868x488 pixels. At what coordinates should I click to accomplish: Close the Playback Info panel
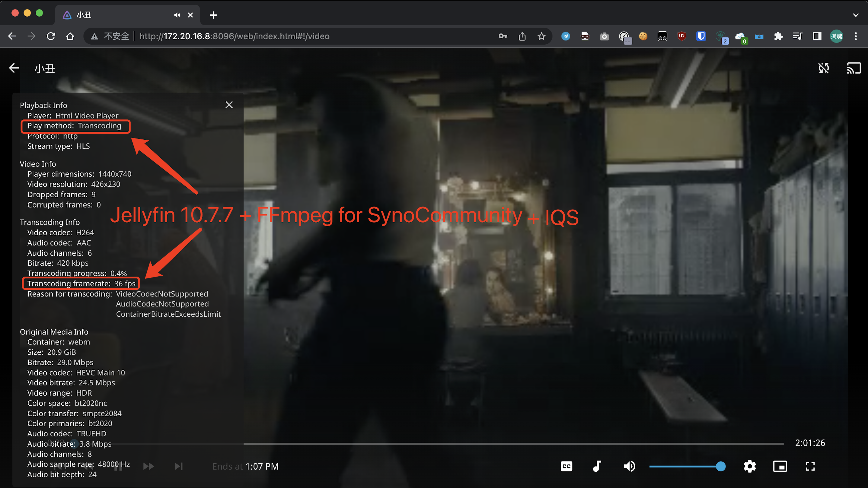(x=229, y=105)
